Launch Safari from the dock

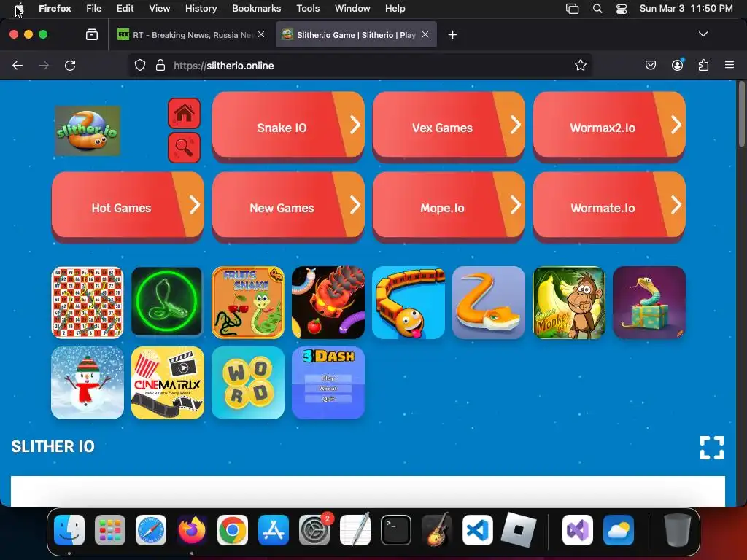click(x=151, y=530)
